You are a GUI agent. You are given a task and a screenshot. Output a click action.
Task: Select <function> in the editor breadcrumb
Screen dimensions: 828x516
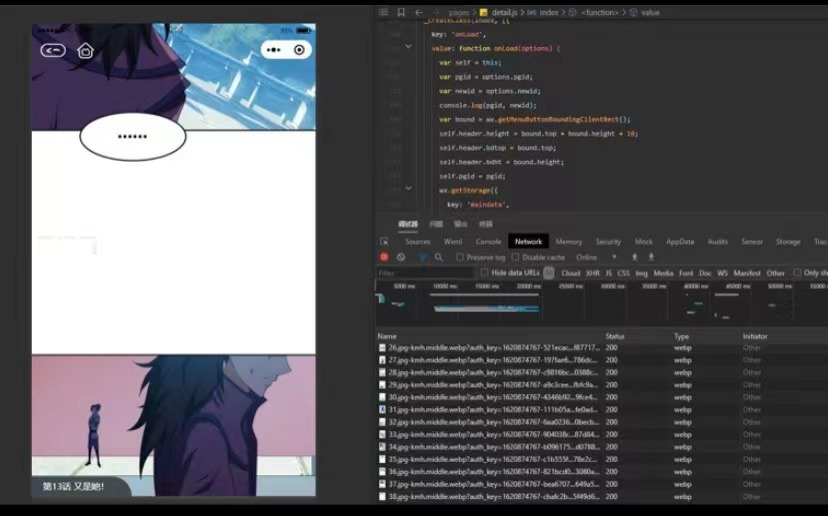(599, 12)
